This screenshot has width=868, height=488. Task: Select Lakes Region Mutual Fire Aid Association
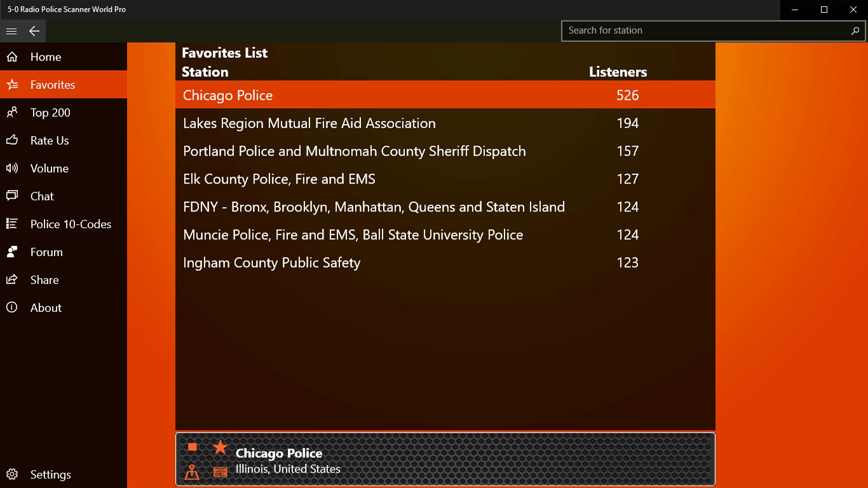pos(445,123)
